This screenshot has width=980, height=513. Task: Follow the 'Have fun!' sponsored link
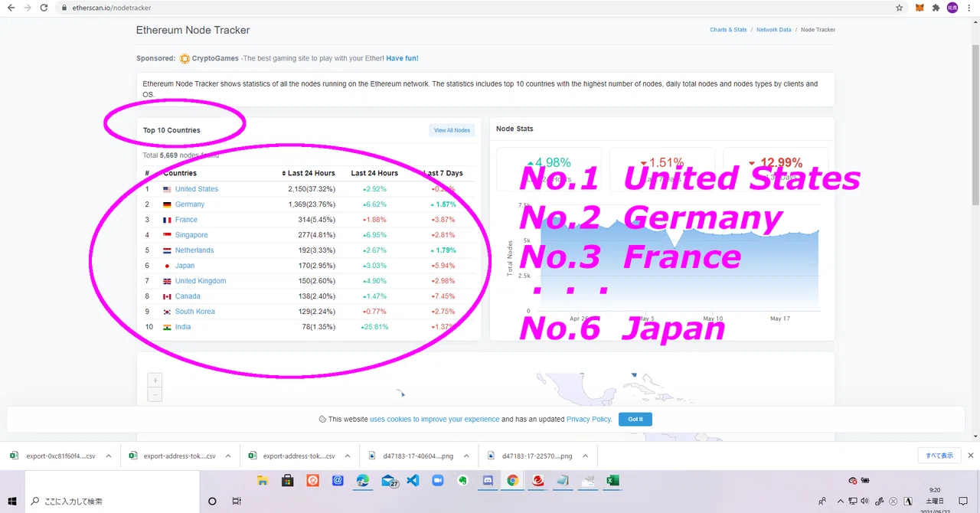coord(402,58)
